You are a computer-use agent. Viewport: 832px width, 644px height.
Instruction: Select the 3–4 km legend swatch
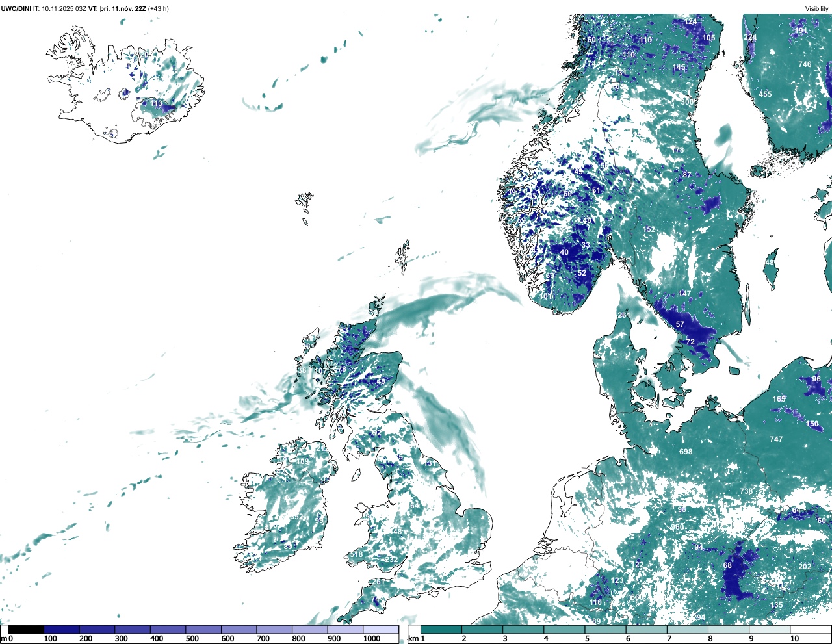tap(523, 629)
